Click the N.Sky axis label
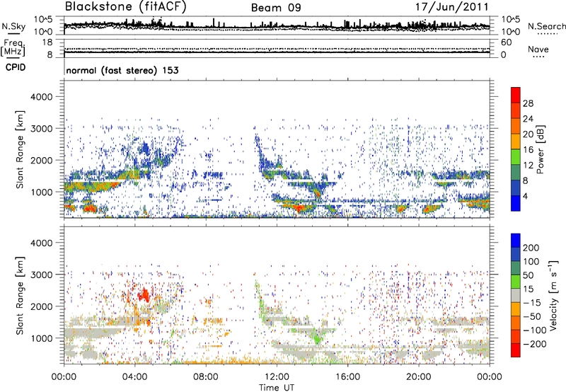 tap(13, 26)
